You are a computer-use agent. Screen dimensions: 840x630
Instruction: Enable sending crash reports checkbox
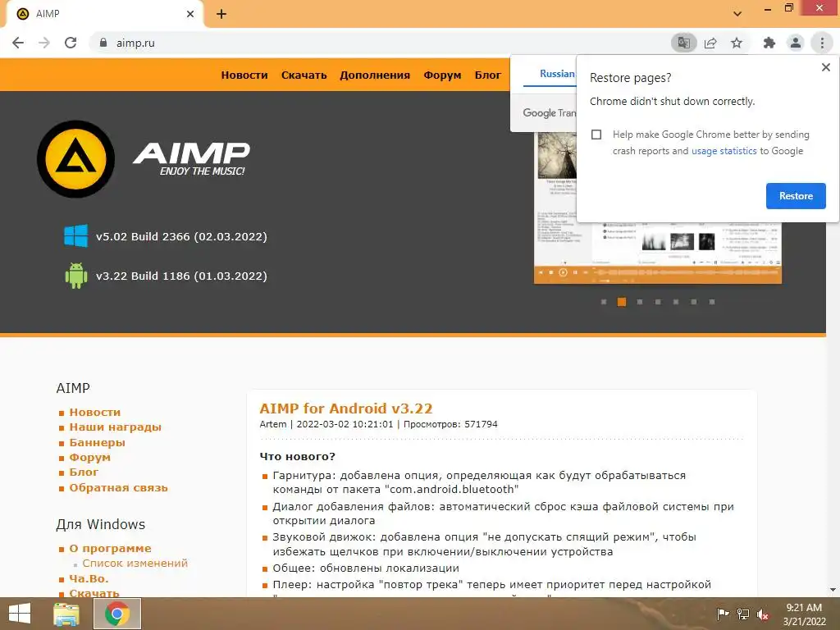(596, 135)
